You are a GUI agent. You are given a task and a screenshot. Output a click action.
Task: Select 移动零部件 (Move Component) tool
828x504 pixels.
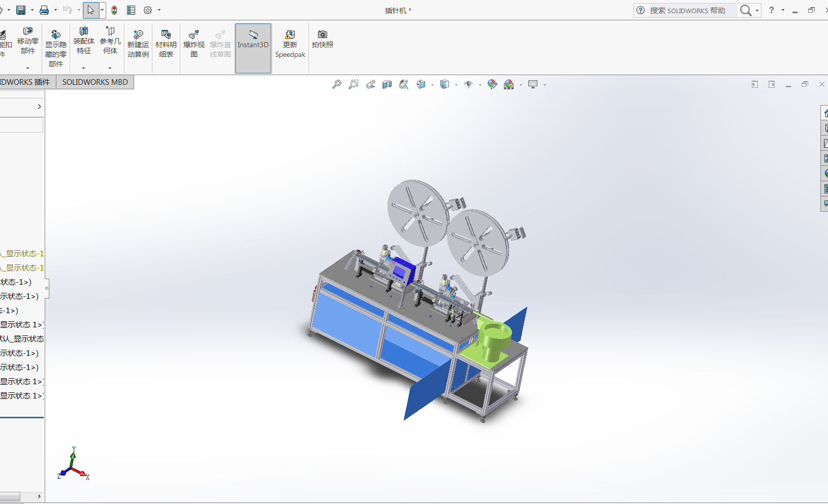[x=28, y=40]
